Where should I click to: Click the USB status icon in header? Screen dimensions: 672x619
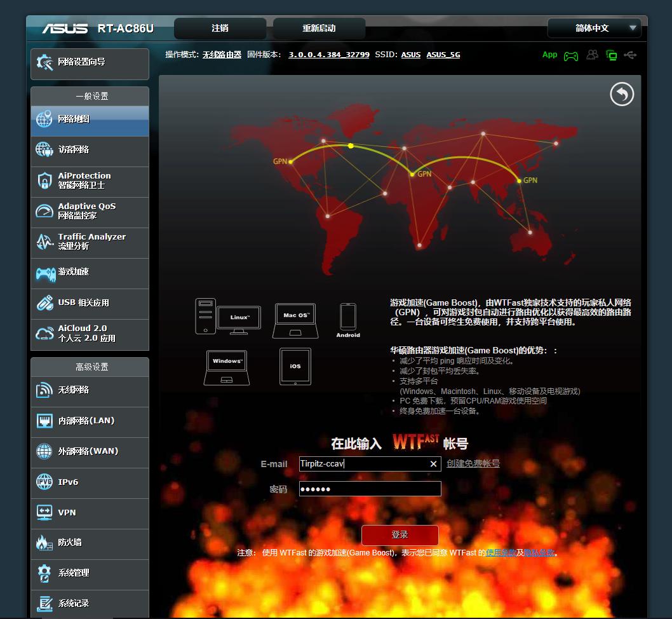point(630,55)
